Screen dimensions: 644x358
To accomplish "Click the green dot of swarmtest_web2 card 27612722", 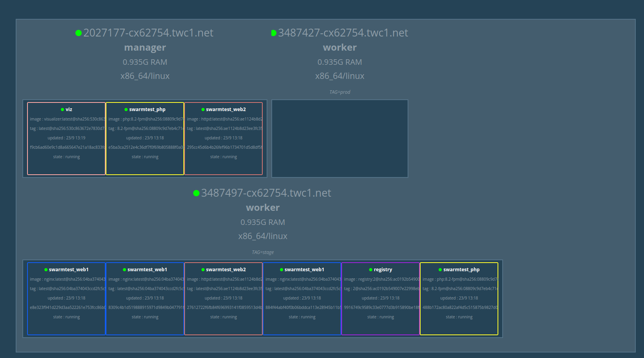I will coord(203,270).
